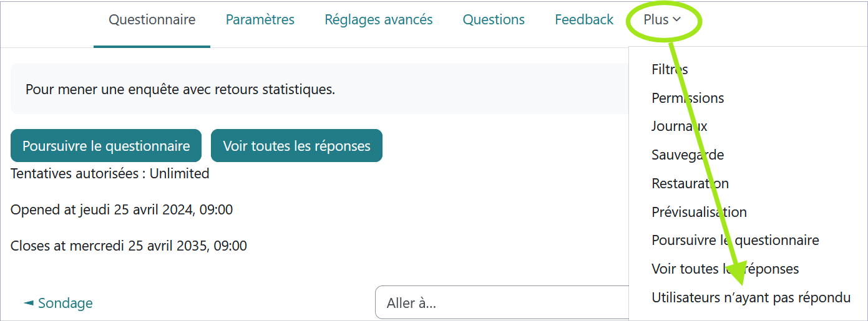868x321 pixels.
Task: Click Sauvegarde in the menu
Action: click(687, 155)
